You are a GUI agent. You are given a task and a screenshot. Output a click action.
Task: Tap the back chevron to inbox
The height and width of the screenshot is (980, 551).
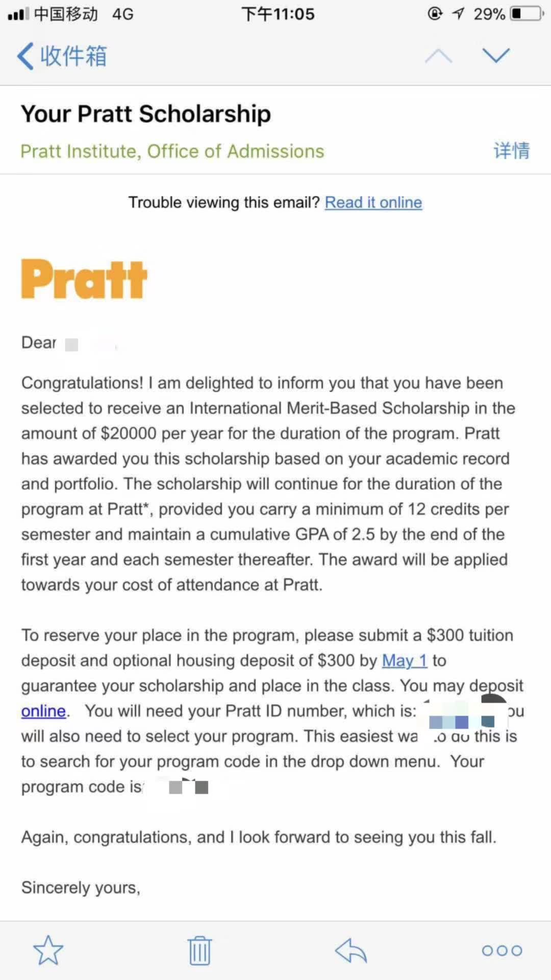click(26, 56)
